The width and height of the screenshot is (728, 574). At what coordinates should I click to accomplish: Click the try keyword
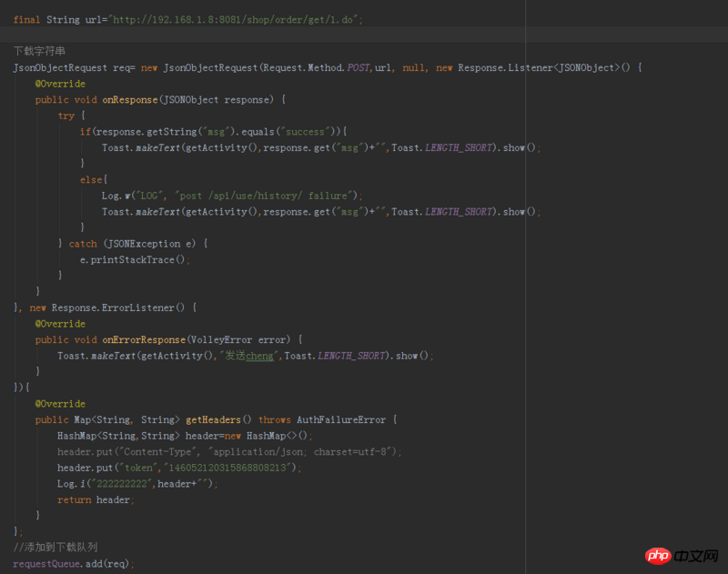coord(66,116)
